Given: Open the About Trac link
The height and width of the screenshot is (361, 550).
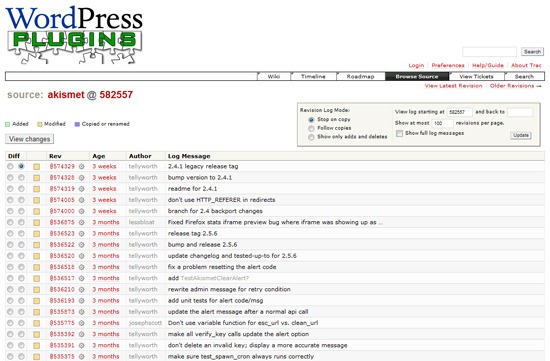Looking at the screenshot, I should tap(526, 66).
